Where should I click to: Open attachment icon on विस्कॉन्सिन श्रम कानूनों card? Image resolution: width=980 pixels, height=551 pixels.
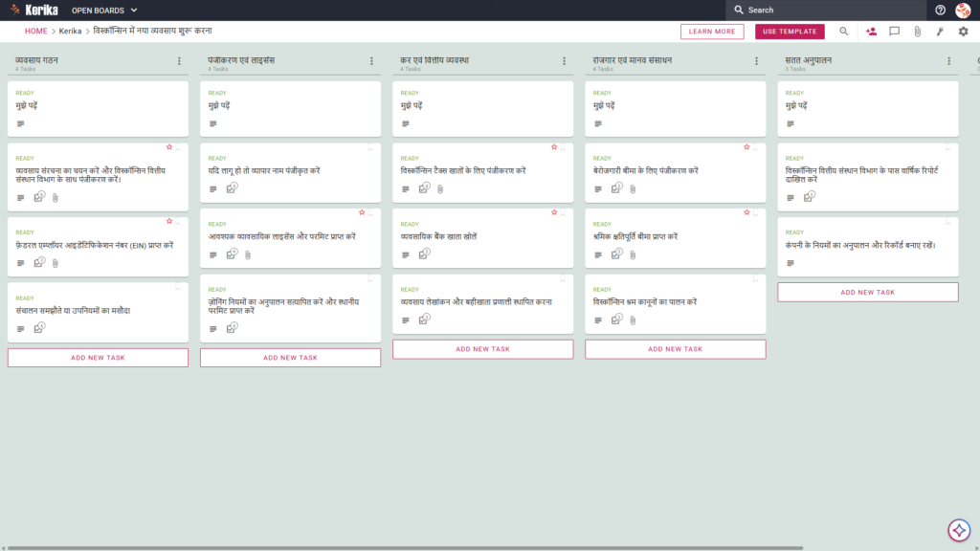click(633, 320)
